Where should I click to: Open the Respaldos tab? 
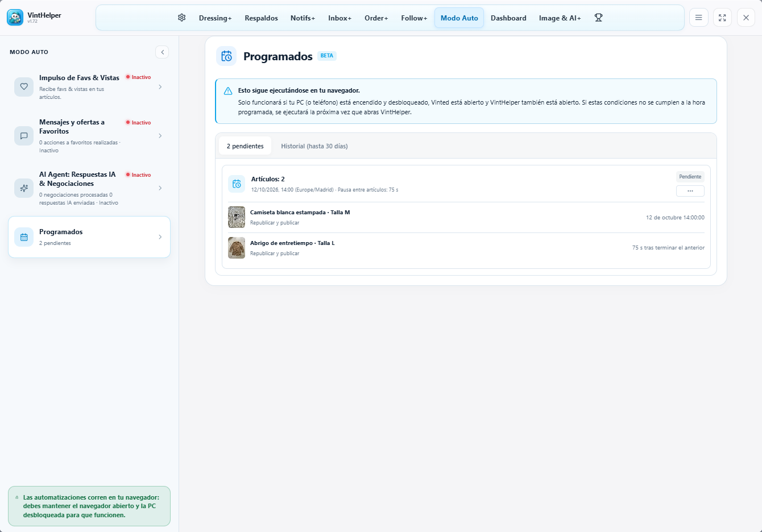(x=262, y=18)
